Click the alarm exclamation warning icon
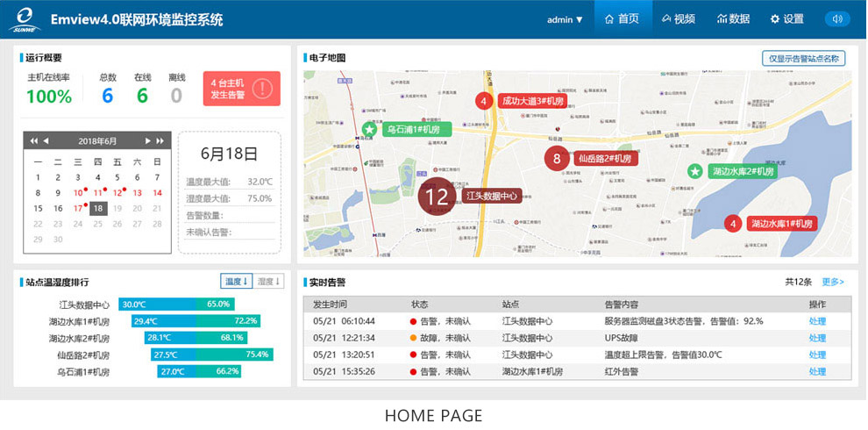The width and height of the screenshot is (868, 430). click(x=261, y=89)
